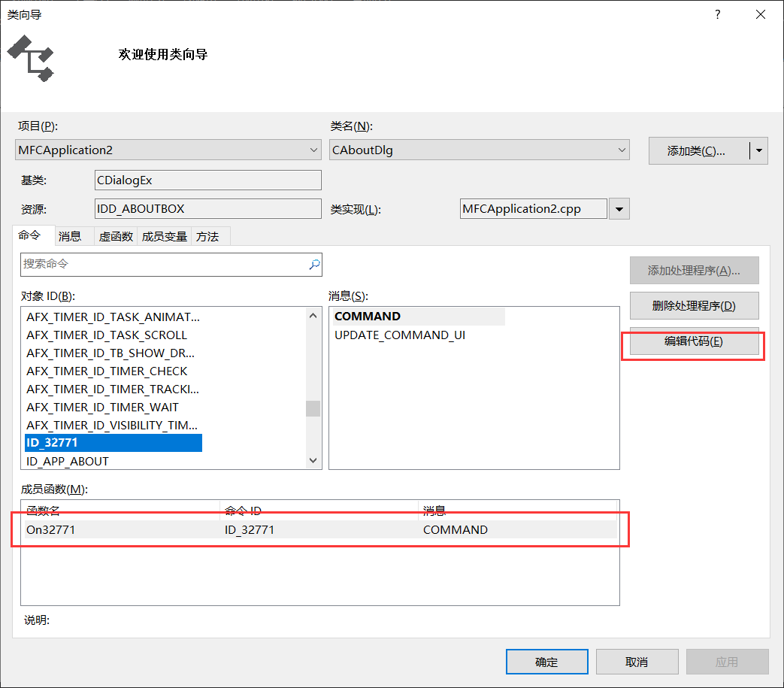Click the scroll down arrow of object ID list

pos(313,460)
